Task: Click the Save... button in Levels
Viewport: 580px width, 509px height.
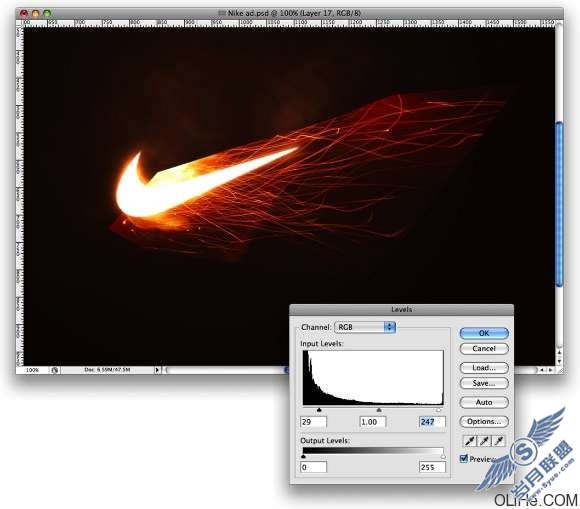Action: pyautogui.click(x=484, y=383)
